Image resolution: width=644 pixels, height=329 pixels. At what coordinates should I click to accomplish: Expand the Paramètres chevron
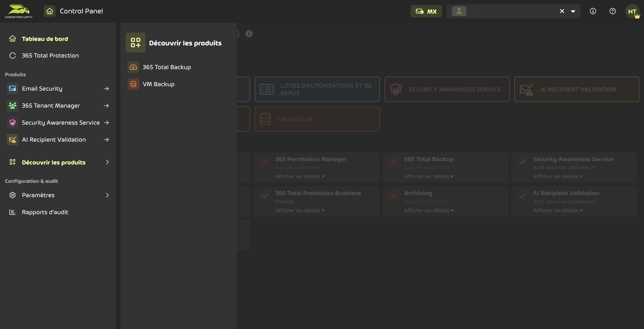(107, 195)
